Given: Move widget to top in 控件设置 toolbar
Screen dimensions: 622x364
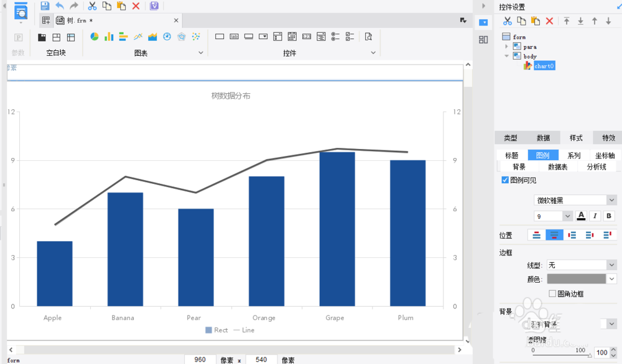Looking at the screenshot, I should click(567, 21).
